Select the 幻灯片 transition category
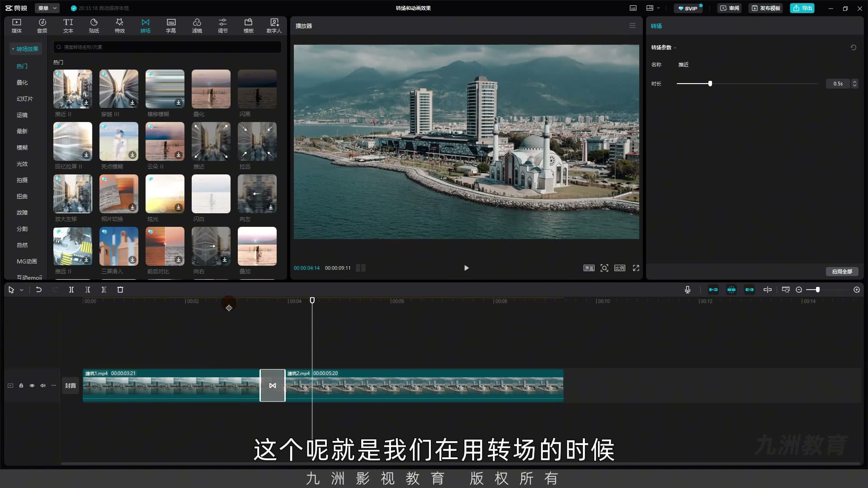The height and width of the screenshot is (488, 868). [25, 99]
